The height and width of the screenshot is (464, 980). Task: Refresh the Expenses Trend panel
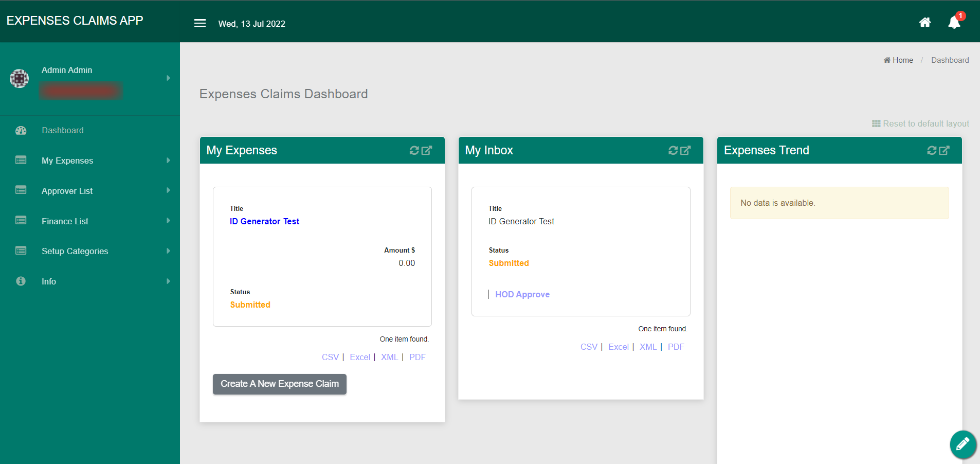[x=931, y=150]
